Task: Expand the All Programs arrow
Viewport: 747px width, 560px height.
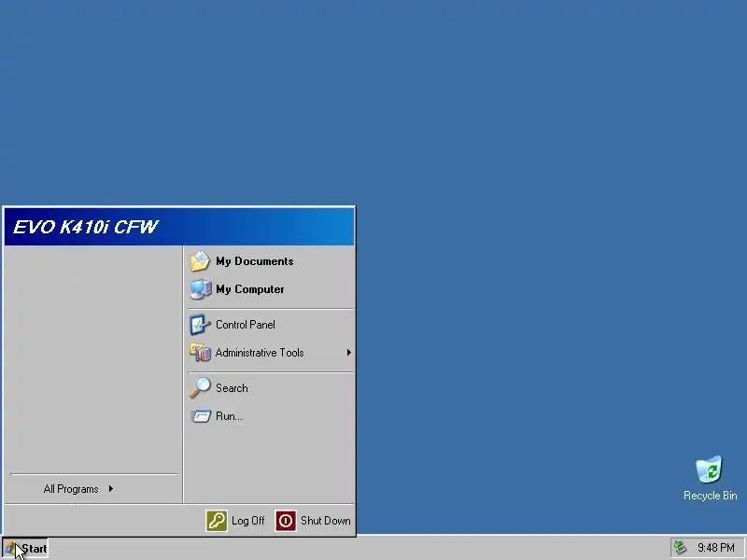Action: [111, 488]
